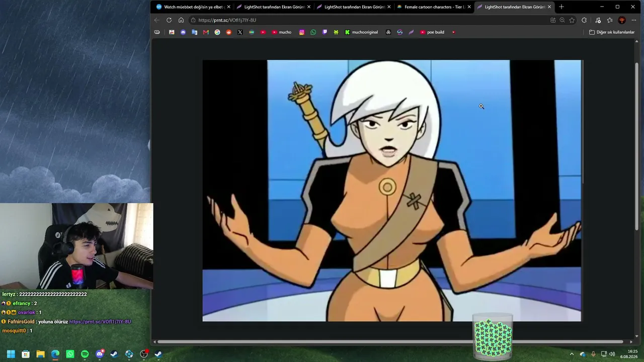Open the zoom magnifier in address bar
Viewport: 644px width, 362px height.
(562, 20)
